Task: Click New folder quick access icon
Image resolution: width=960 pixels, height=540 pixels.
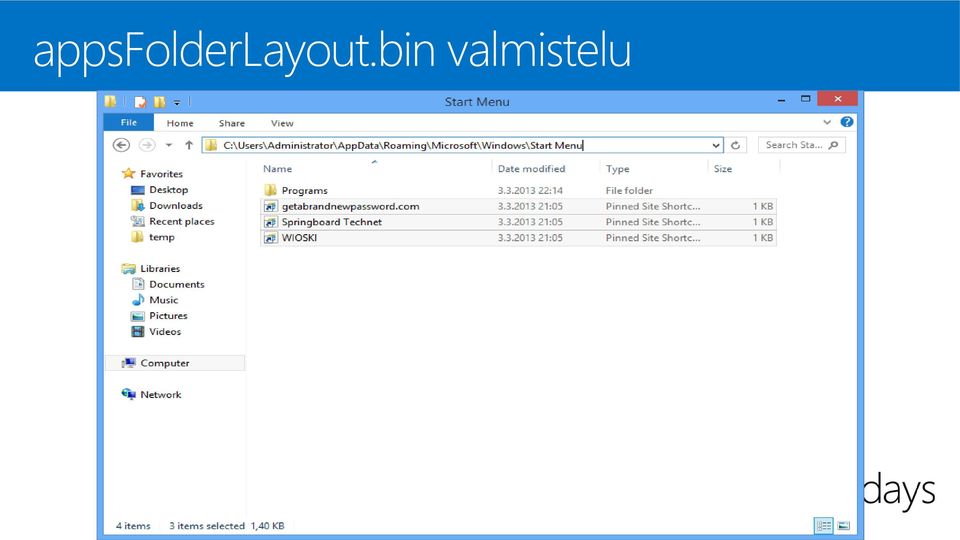Action: (160, 102)
